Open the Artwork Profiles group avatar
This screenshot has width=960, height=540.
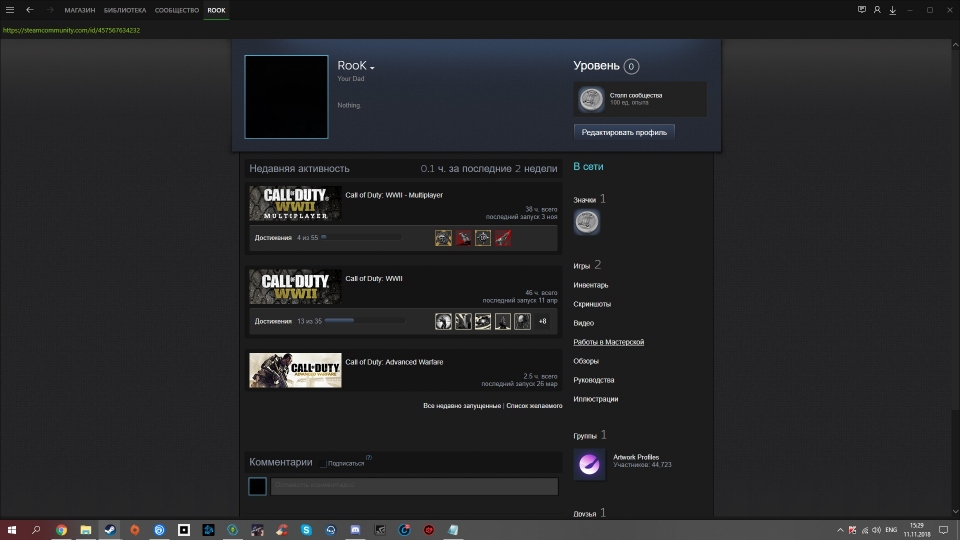589,464
